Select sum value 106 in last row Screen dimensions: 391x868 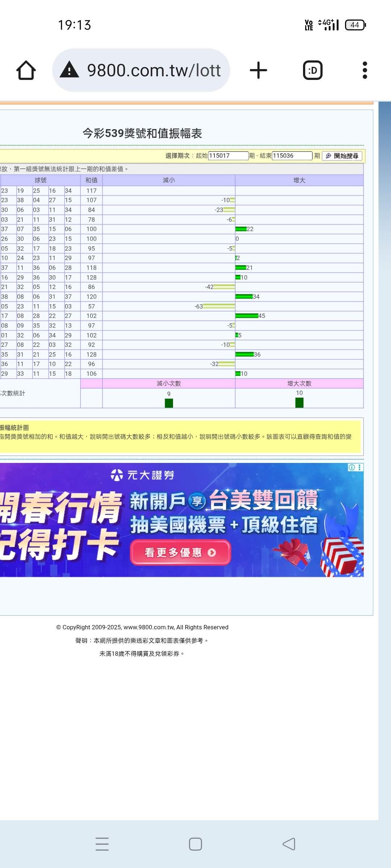coord(92,374)
